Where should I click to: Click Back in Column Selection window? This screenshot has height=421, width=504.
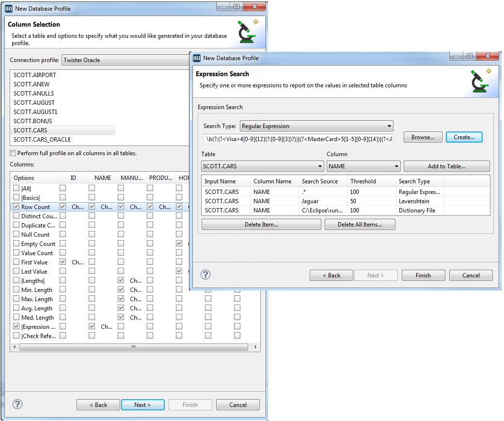point(98,405)
